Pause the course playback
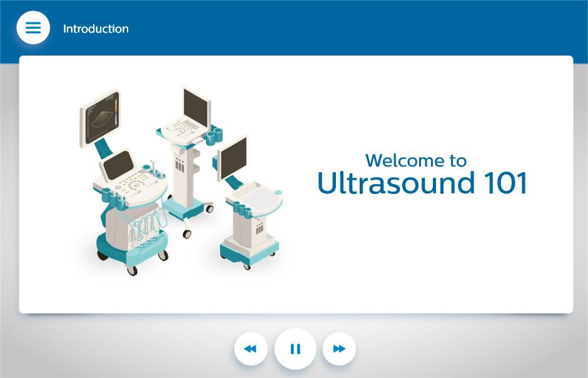Screen dimensions: 588x378 295,349
